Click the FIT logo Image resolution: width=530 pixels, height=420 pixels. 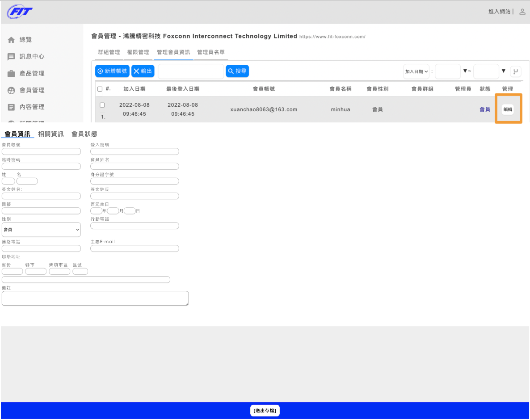pyautogui.click(x=20, y=12)
